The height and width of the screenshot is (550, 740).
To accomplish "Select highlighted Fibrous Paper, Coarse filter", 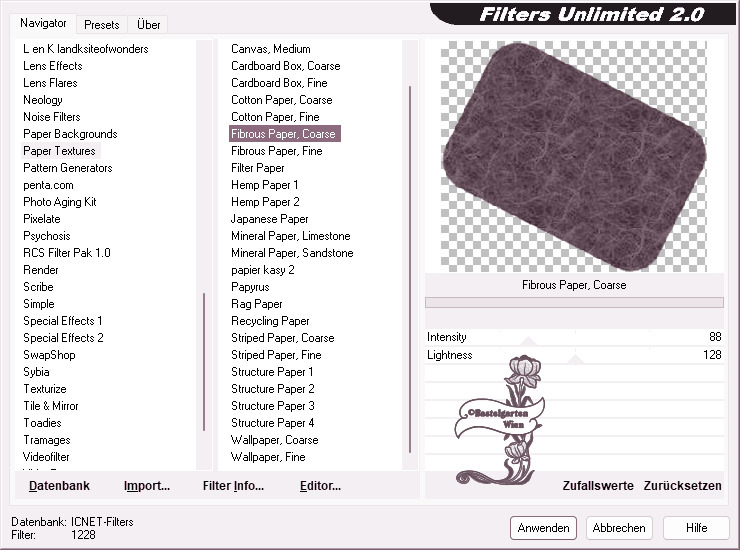I will tap(285, 134).
